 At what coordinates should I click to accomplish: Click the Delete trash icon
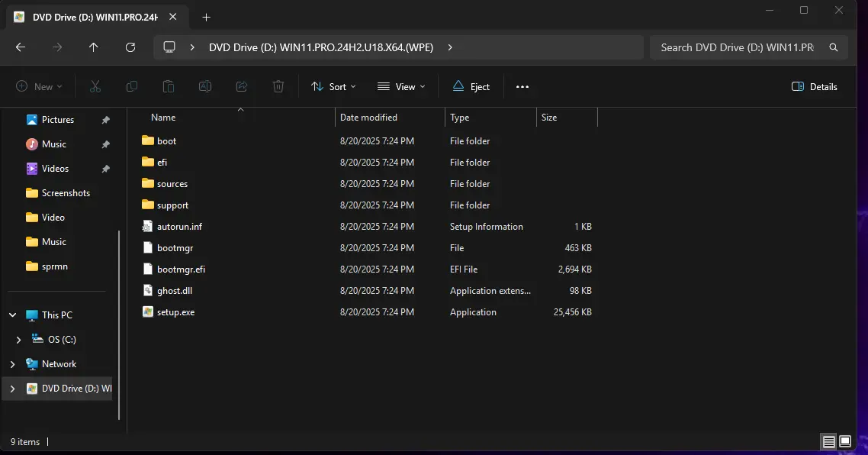coord(278,86)
